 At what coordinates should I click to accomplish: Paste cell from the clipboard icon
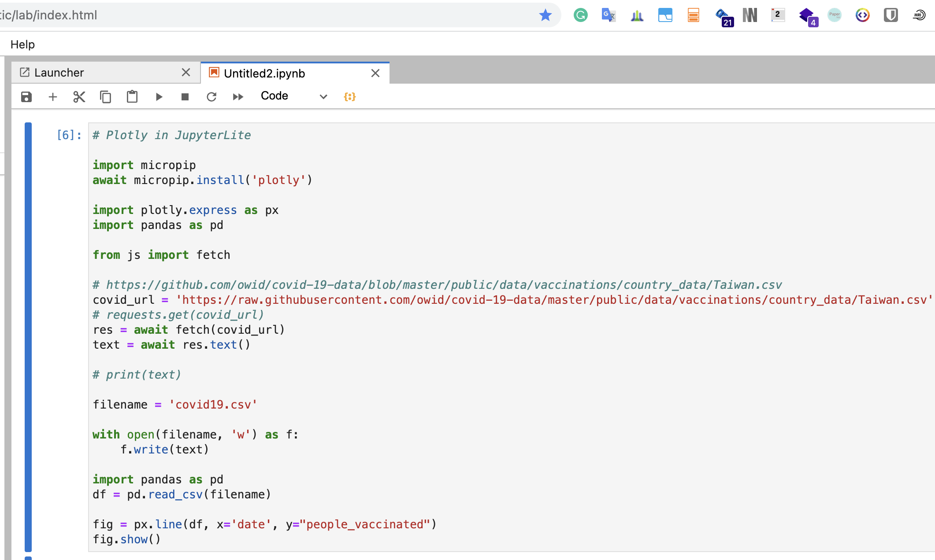pyautogui.click(x=132, y=97)
